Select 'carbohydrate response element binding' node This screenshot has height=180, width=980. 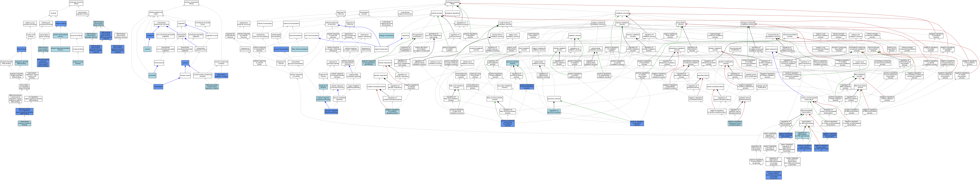(24, 123)
